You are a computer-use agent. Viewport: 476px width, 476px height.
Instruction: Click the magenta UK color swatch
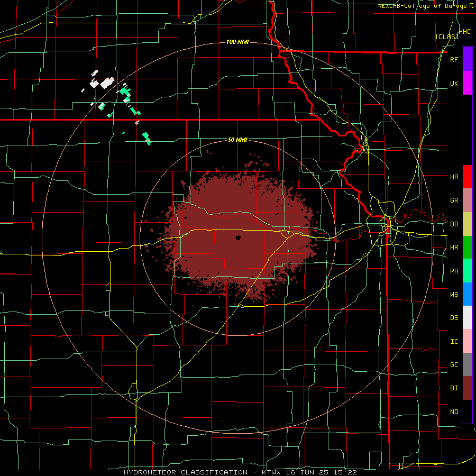coord(467,83)
